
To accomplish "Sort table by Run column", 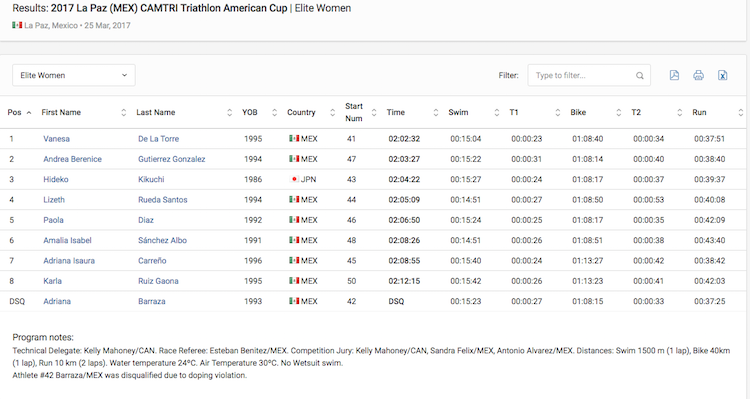I will point(717,112).
